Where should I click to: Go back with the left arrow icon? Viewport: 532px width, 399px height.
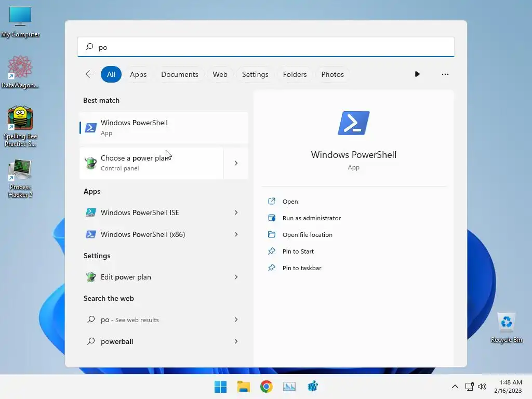90,74
